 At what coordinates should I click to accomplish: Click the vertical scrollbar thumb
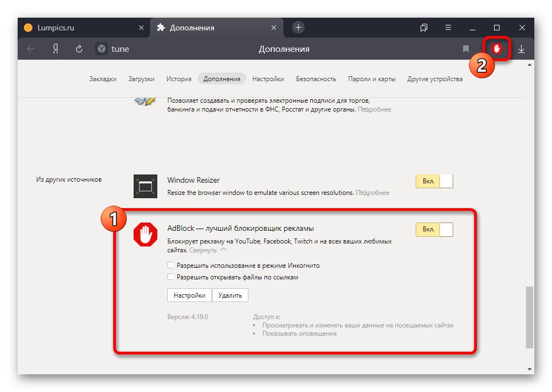[x=529, y=317]
